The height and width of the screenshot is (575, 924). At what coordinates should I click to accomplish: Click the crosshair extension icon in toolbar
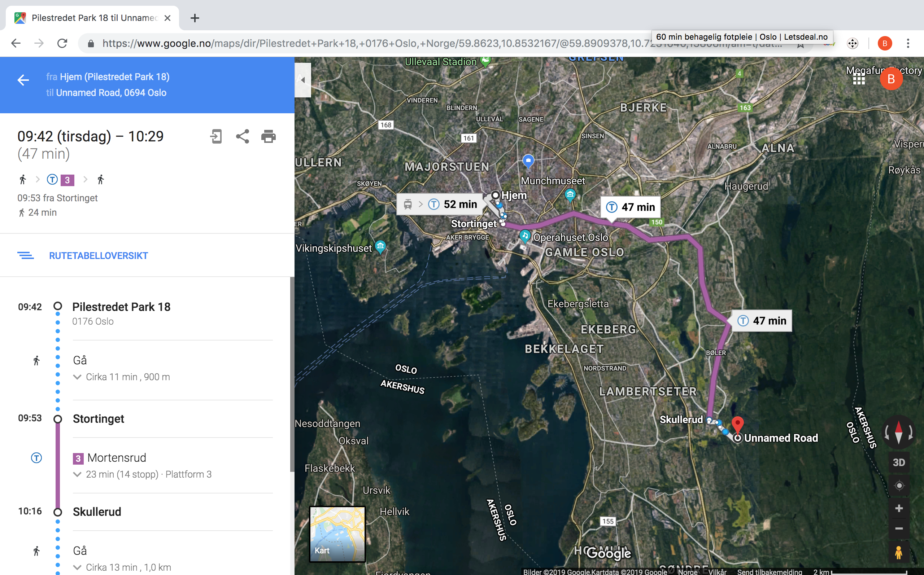point(853,43)
